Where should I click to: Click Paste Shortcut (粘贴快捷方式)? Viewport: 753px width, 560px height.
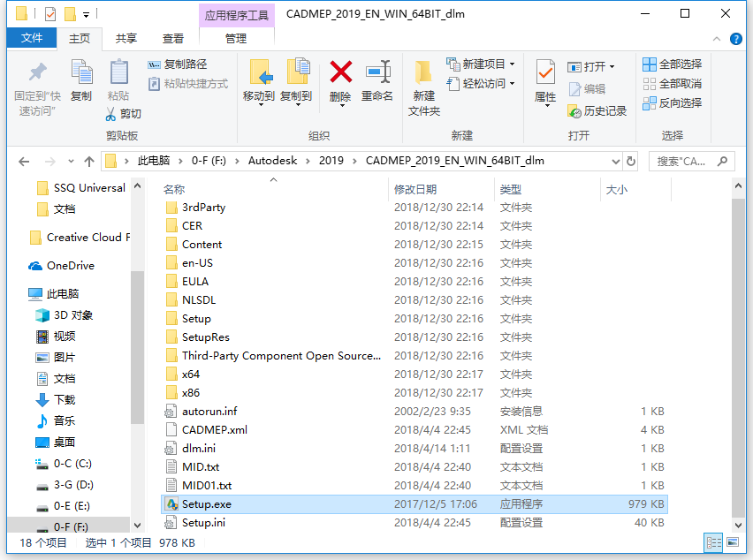[187, 84]
